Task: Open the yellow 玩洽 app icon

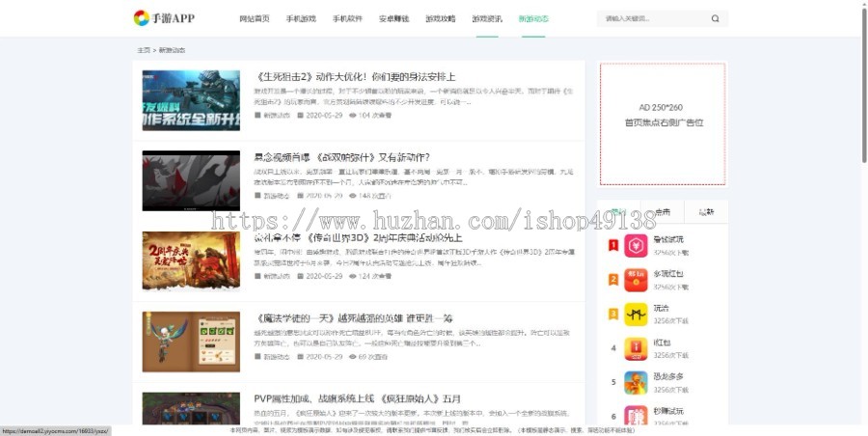Action: coord(637,314)
